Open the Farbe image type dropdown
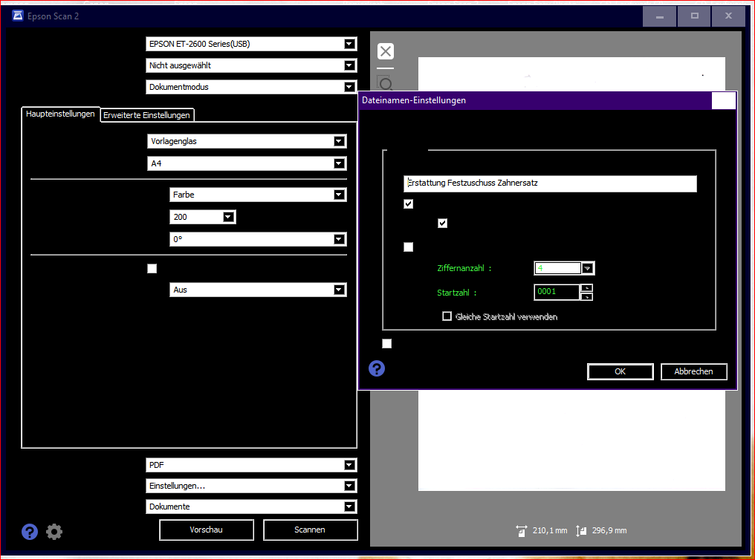This screenshot has width=755, height=560. click(x=258, y=195)
